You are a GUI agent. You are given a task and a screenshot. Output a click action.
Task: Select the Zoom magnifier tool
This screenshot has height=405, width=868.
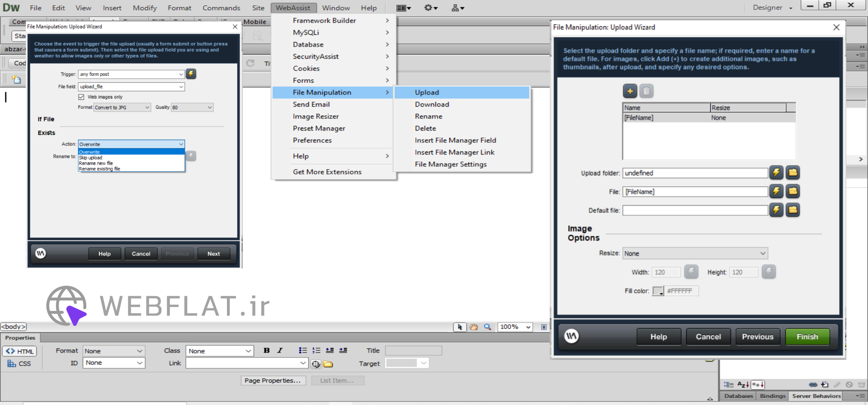tap(487, 327)
